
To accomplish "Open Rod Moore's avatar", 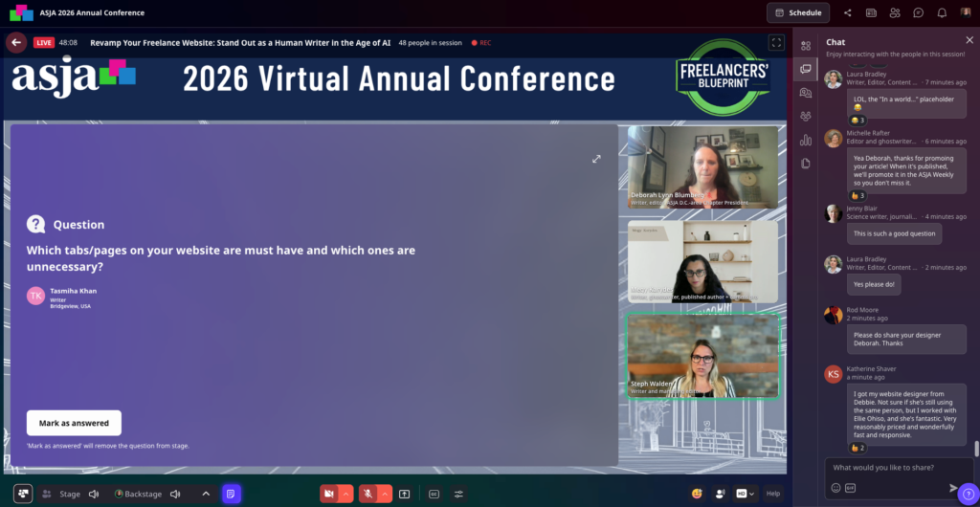I will 834,315.
